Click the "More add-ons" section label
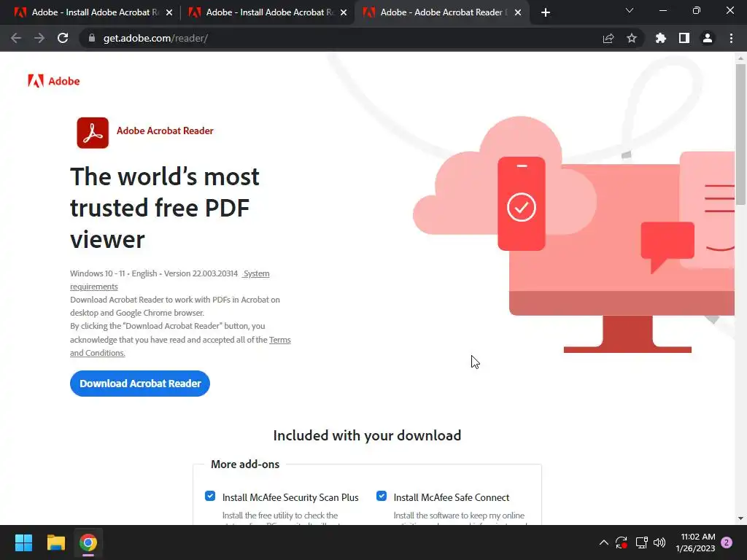 245,464
